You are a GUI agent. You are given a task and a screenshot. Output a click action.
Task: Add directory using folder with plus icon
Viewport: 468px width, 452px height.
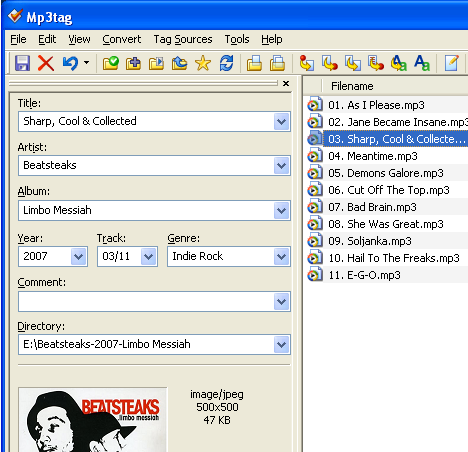[133, 63]
